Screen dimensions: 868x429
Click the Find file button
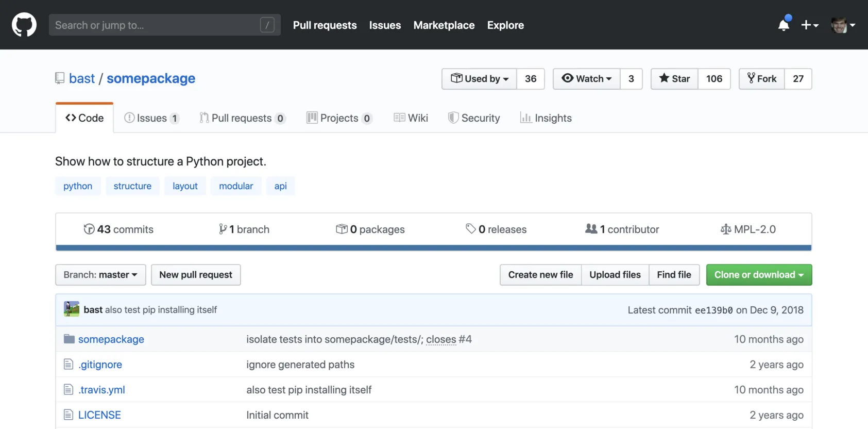[x=674, y=275]
